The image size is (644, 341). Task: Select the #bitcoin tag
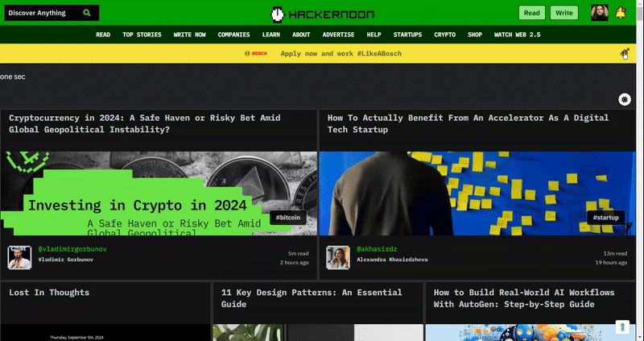tap(288, 217)
